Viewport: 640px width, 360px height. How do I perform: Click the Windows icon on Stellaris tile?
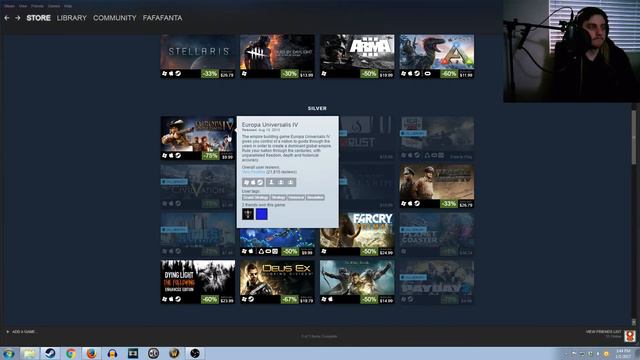[x=164, y=73]
